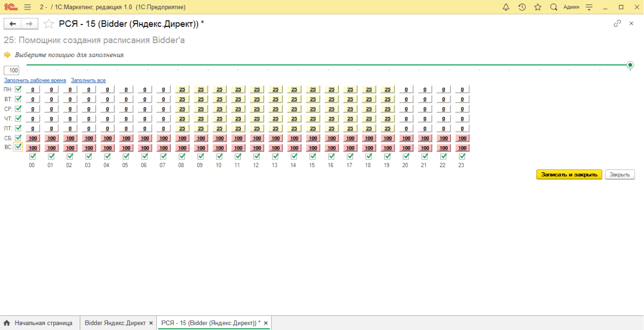The image size is (644, 330).
Task: Open the notifications bell
Action: (506, 7)
